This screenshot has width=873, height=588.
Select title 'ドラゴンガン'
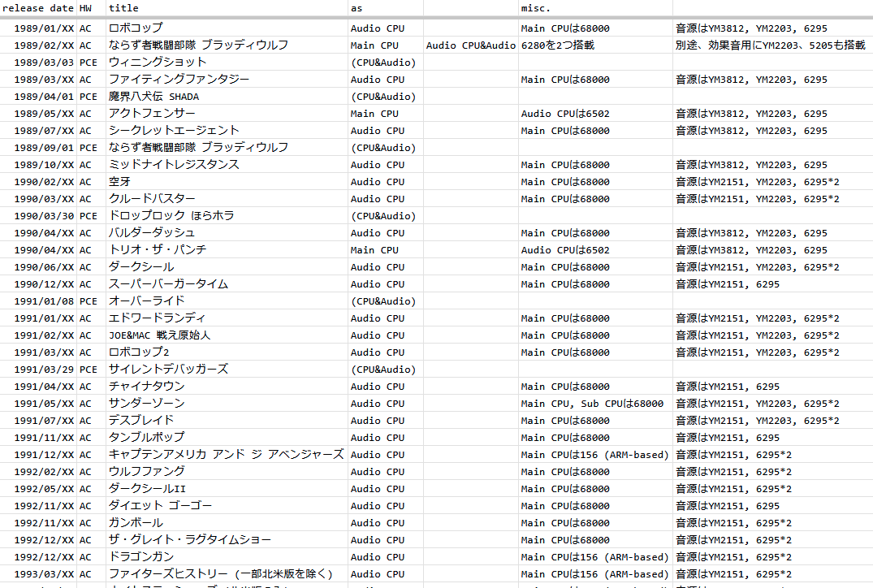pyautogui.click(x=141, y=556)
